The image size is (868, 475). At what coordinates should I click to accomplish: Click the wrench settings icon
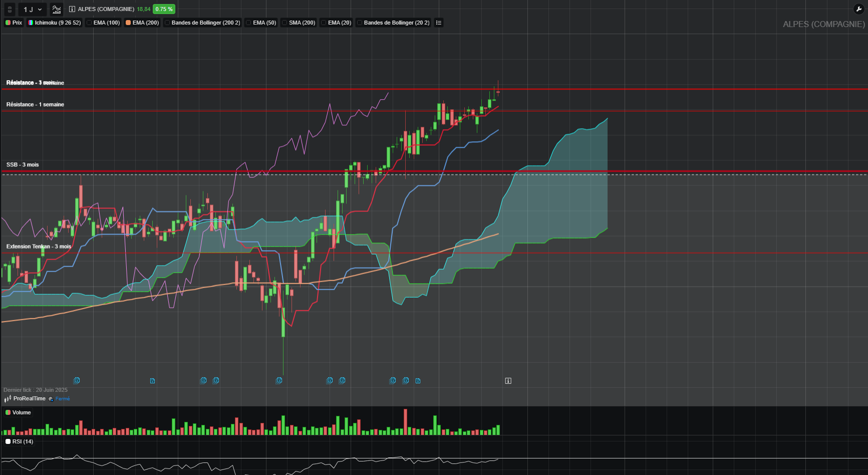coord(858,9)
